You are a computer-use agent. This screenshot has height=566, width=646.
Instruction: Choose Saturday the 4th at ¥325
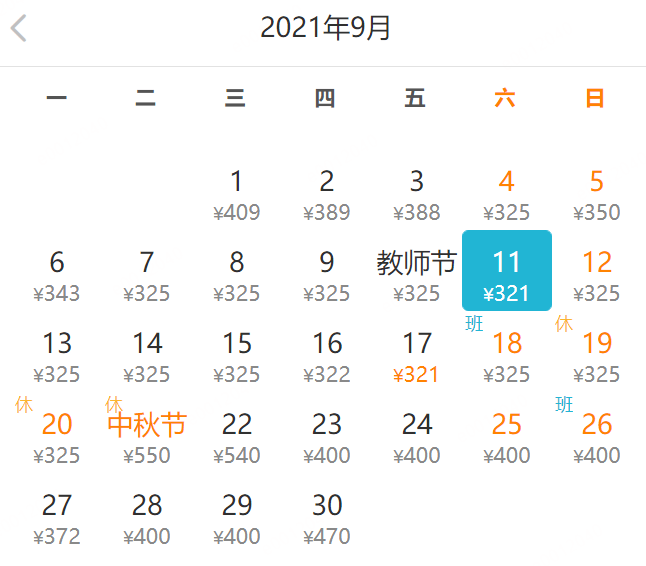pyautogui.click(x=507, y=189)
